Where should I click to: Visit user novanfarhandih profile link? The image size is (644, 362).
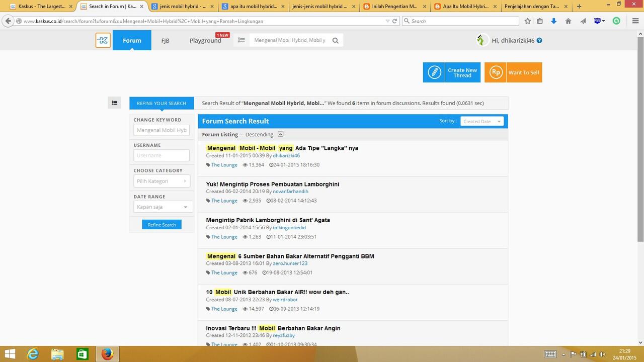coord(290,192)
